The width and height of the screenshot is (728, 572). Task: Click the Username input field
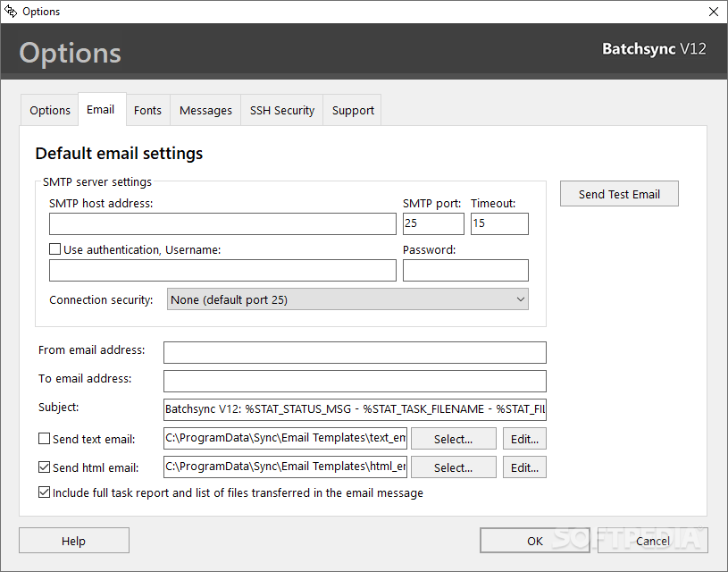222,271
